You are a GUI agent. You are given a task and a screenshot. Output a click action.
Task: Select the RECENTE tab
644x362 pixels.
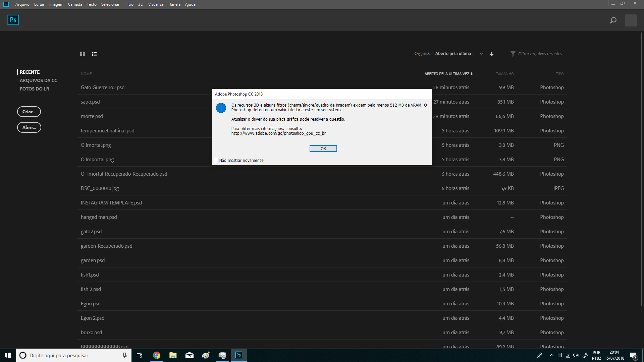point(30,72)
